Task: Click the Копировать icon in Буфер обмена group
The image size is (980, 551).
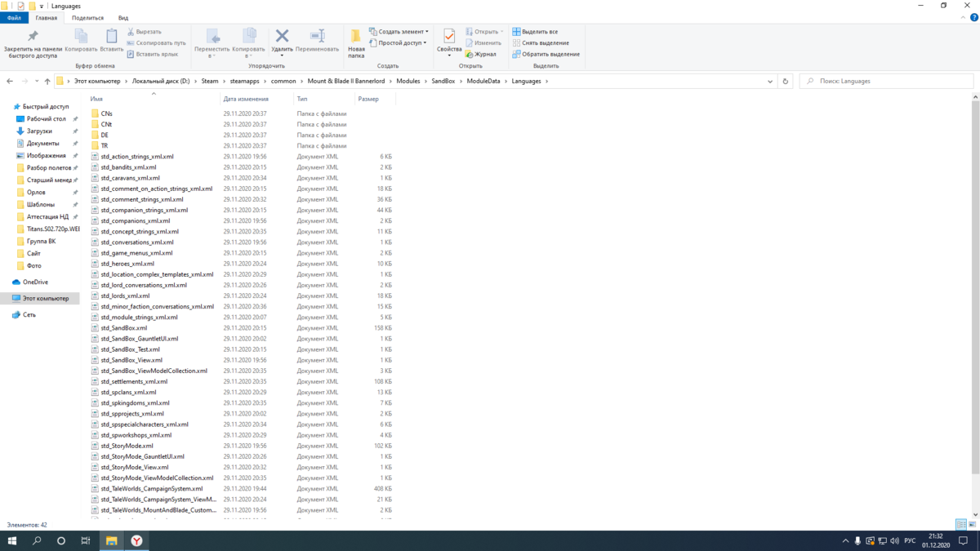Action: point(81,36)
